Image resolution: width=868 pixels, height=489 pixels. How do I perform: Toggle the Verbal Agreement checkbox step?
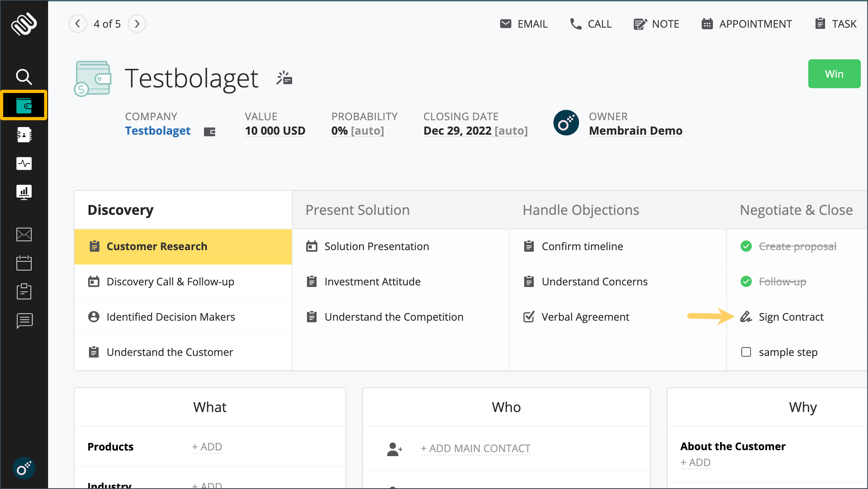[529, 317]
